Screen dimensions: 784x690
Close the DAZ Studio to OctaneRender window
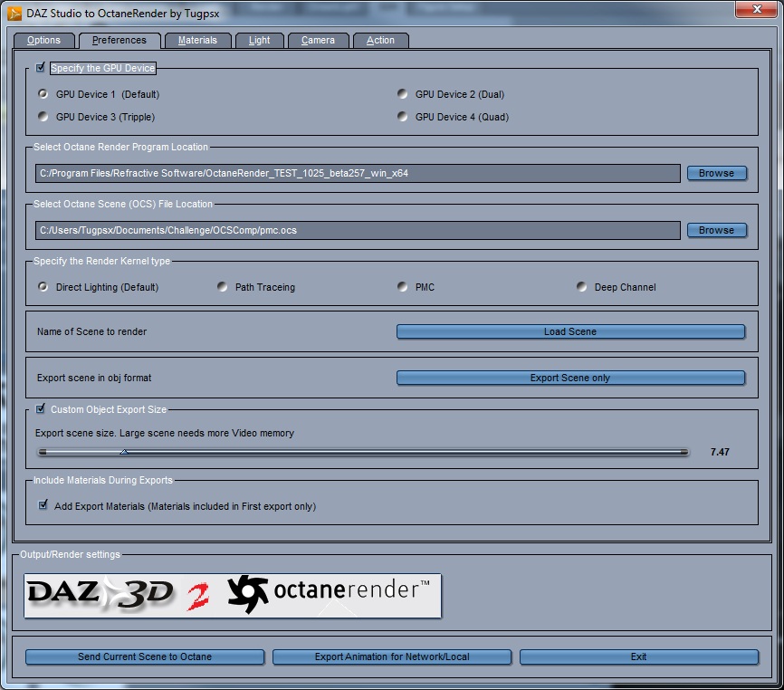point(757,9)
